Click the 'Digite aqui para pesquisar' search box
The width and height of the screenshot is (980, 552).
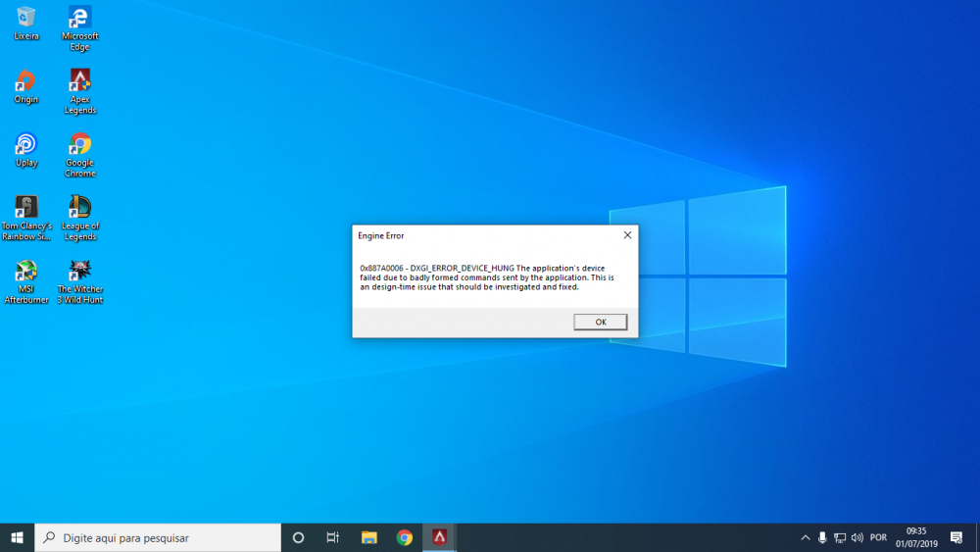[x=158, y=537]
